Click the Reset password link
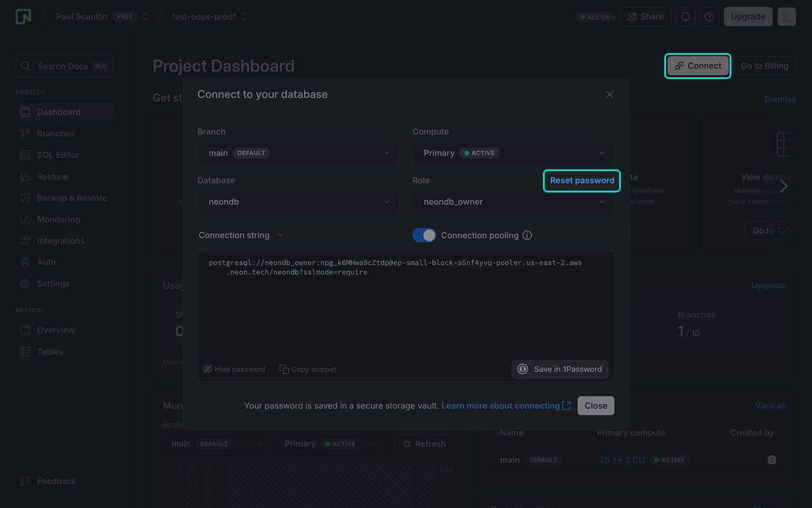 [581, 181]
